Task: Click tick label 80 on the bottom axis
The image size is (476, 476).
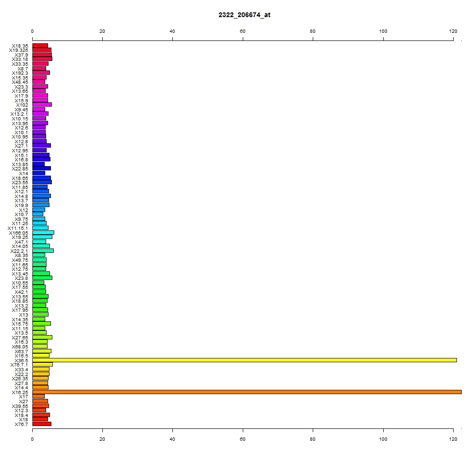Action: click(313, 439)
